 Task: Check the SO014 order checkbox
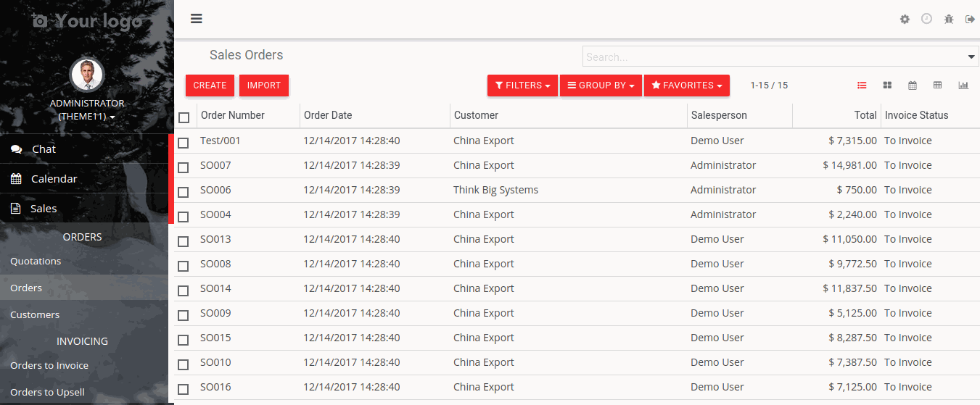pyautogui.click(x=184, y=291)
